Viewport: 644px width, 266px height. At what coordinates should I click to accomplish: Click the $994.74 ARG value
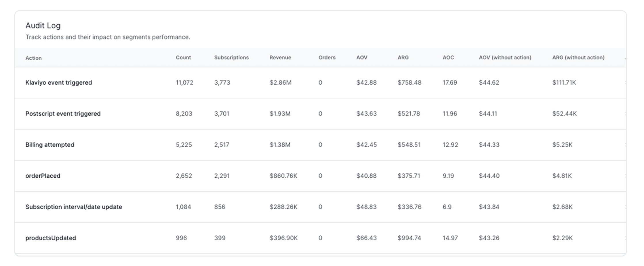(409, 238)
